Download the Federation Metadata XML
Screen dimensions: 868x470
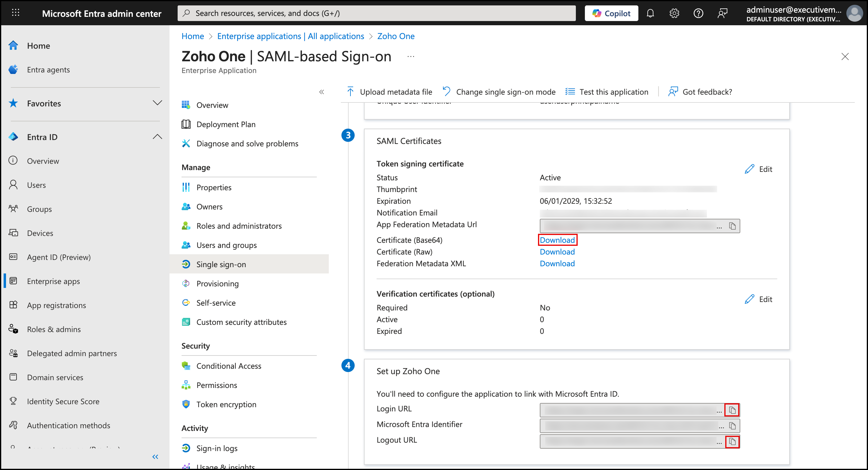[x=557, y=264]
